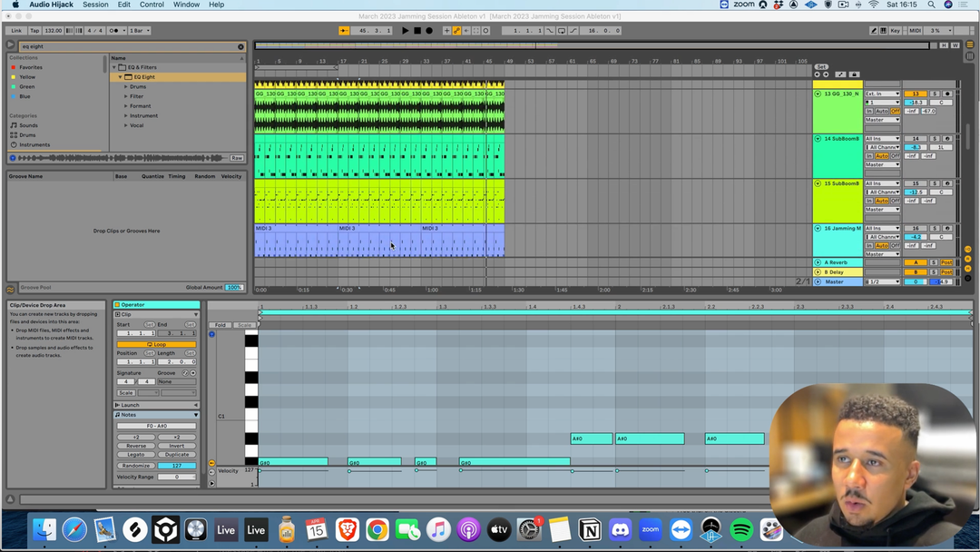Click the Global Amount 100% groove slider
The height and width of the screenshot is (552, 980).
tap(234, 288)
